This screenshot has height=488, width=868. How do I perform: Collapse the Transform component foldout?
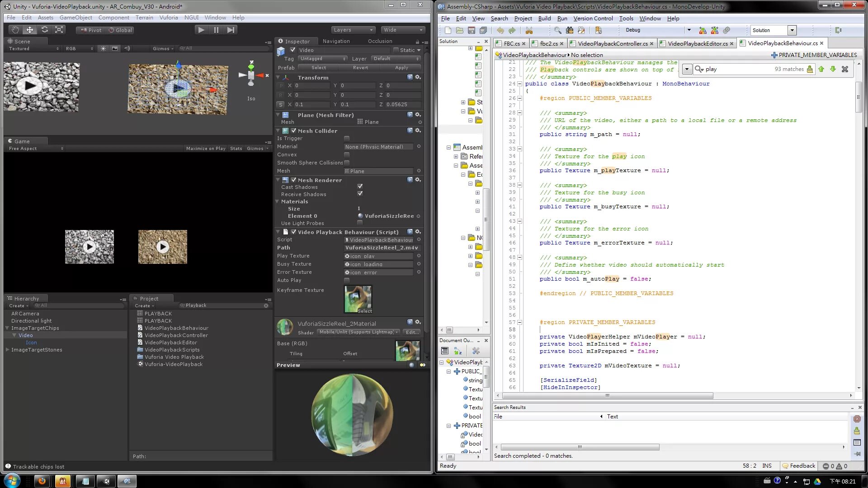(x=278, y=78)
